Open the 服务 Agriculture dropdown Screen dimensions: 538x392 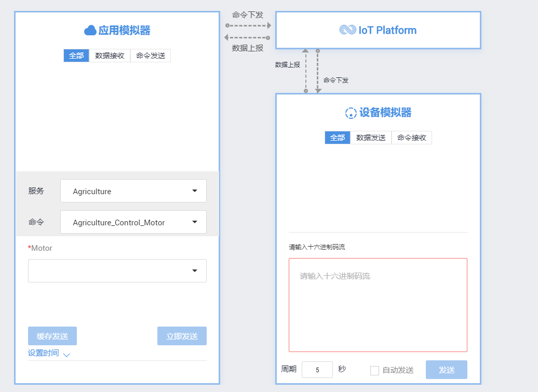pos(133,191)
